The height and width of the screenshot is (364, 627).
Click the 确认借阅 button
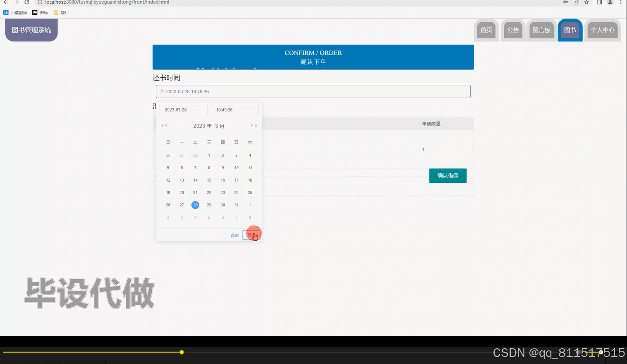pyautogui.click(x=448, y=175)
